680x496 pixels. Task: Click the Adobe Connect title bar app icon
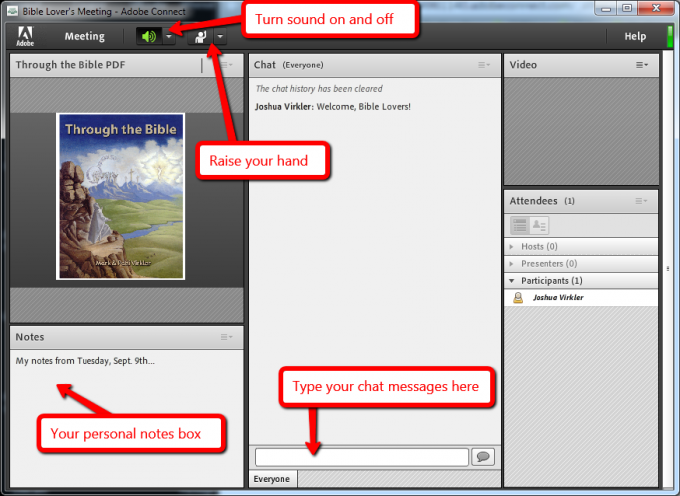click(x=12, y=11)
